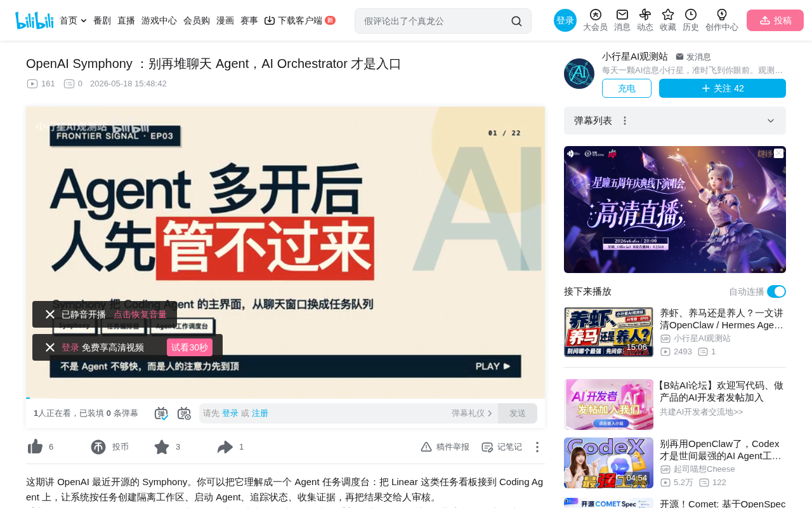Open the 历史 history icon
This screenshot has height=508, width=812.
point(691,15)
